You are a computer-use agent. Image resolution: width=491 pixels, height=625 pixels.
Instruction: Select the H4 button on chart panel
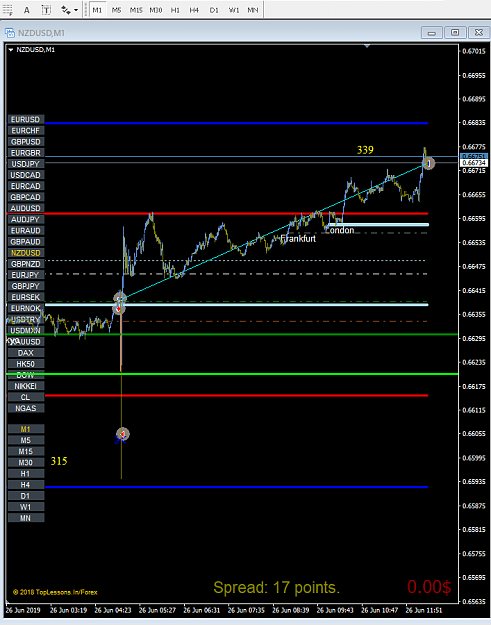click(x=26, y=485)
